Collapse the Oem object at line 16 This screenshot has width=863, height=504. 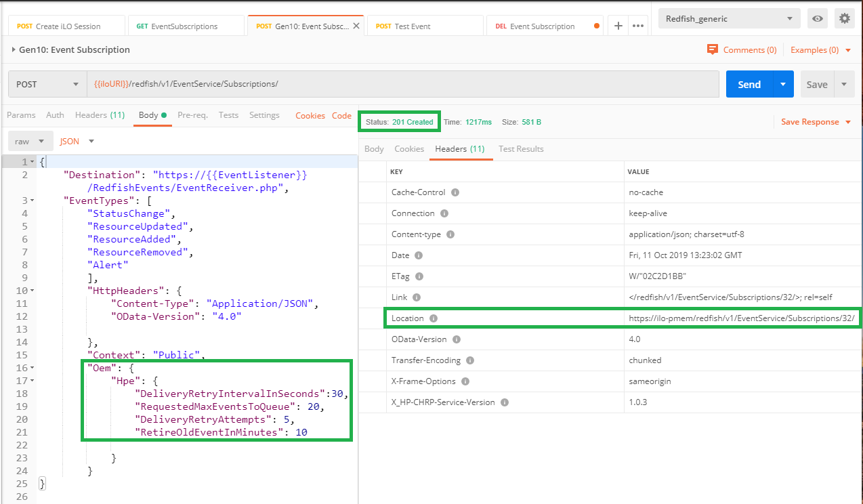pos(33,368)
